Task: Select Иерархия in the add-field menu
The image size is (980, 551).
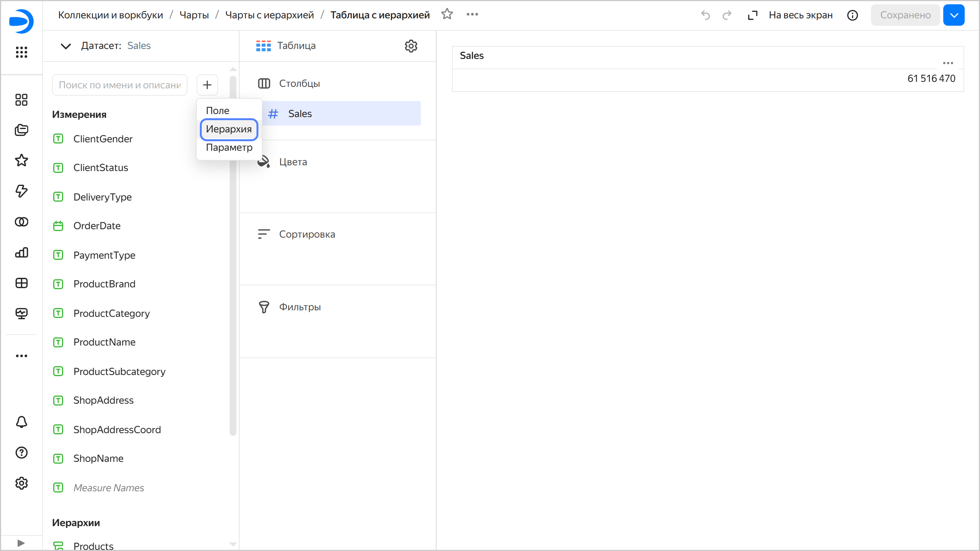Action: coord(229,129)
